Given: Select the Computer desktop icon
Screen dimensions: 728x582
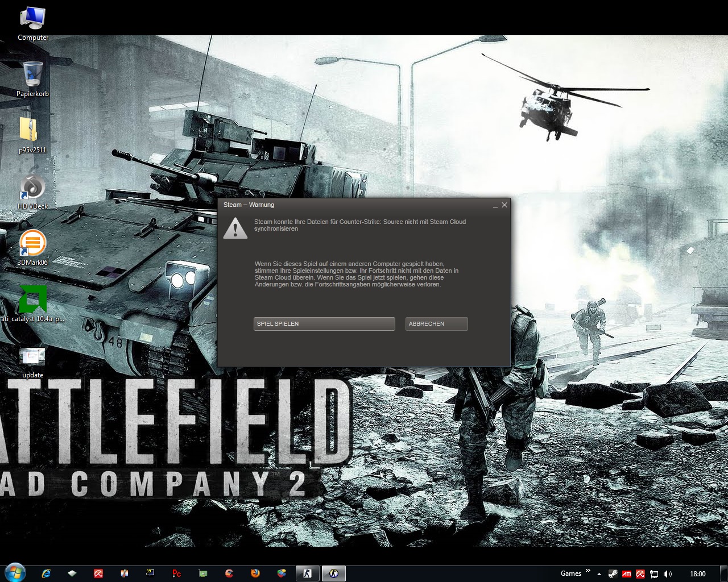Looking at the screenshot, I should pyautogui.click(x=32, y=19).
